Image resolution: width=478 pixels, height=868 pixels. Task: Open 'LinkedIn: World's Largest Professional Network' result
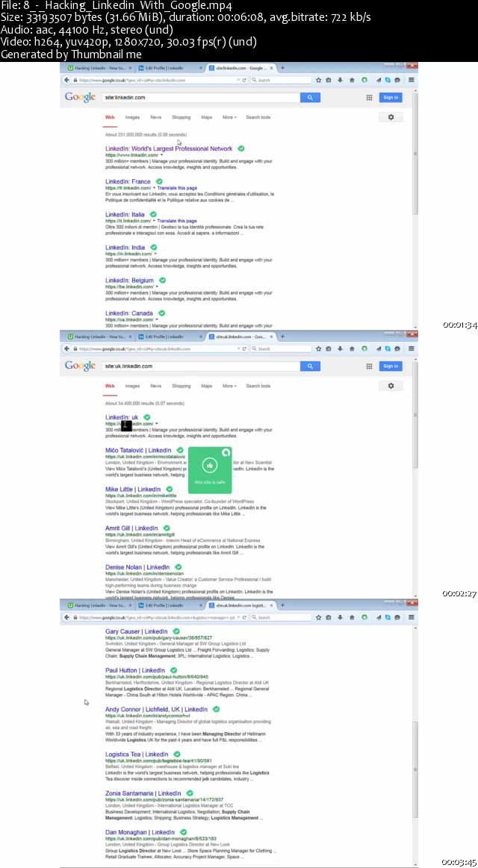[169, 149]
